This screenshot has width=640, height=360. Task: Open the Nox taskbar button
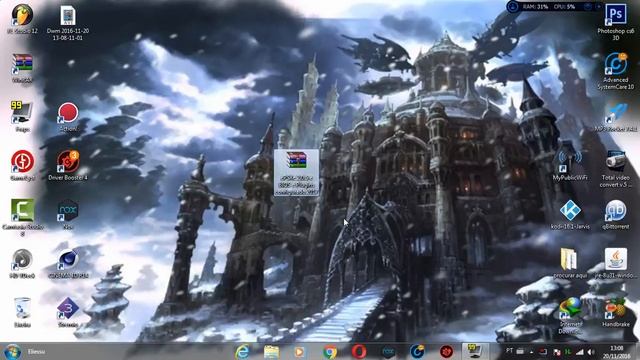coord(388,351)
